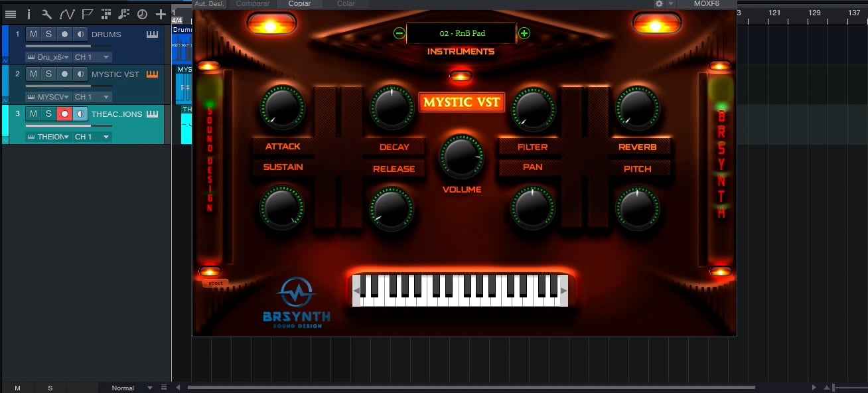Arm record on MYSTIC VST track
This screenshot has width=868, height=393.
pos(64,74)
